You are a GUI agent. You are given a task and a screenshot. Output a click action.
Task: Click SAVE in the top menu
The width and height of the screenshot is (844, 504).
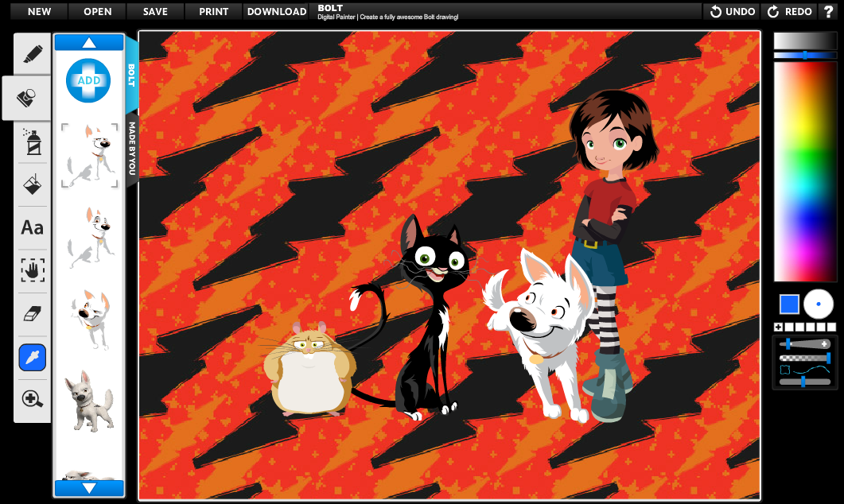tap(155, 11)
